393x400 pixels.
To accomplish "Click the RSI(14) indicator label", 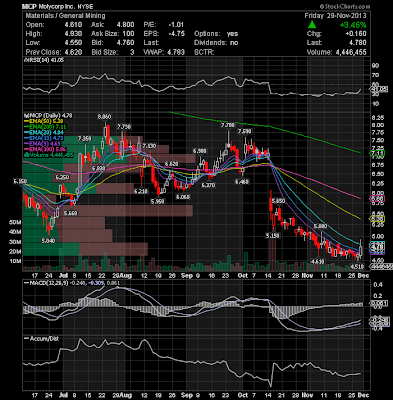I will [x=44, y=60].
